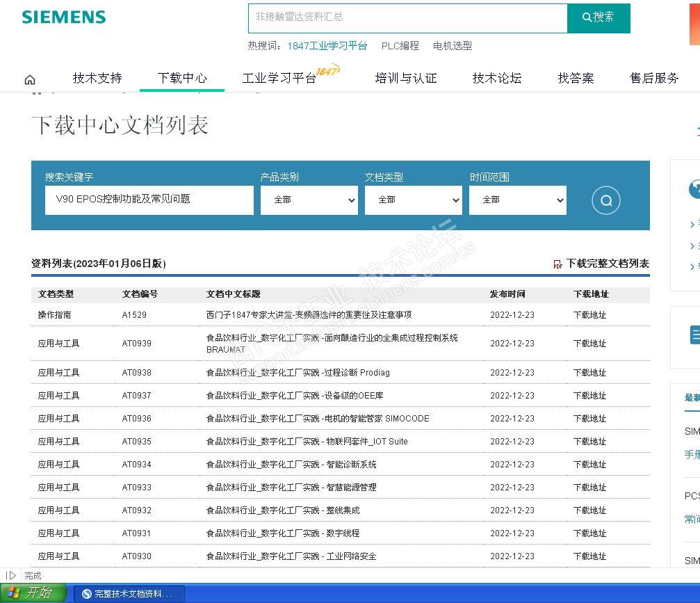
Task: Expand the 时间范围 dropdown
Action: click(518, 200)
